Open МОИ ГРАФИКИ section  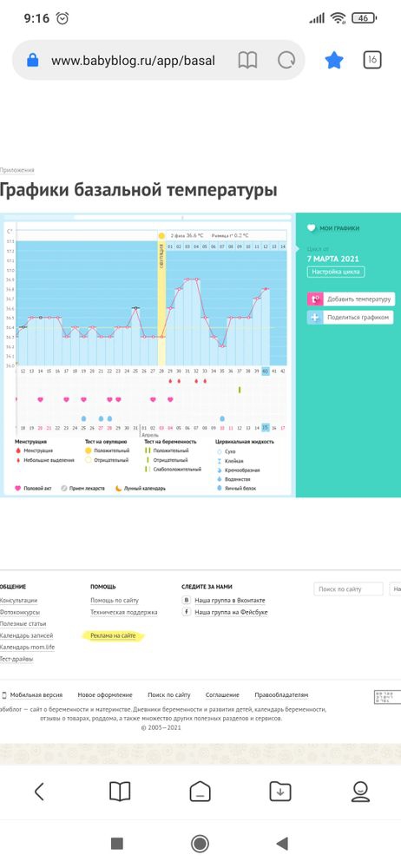[339, 228]
